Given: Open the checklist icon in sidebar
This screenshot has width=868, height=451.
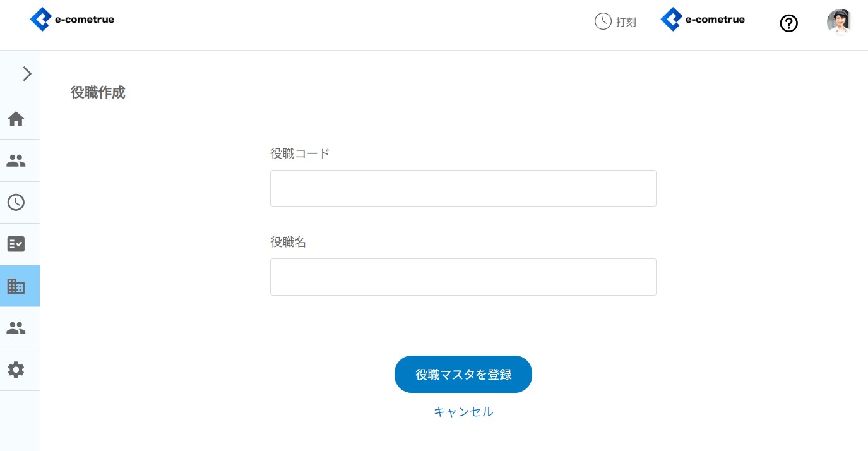Looking at the screenshot, I should (16, 244).
